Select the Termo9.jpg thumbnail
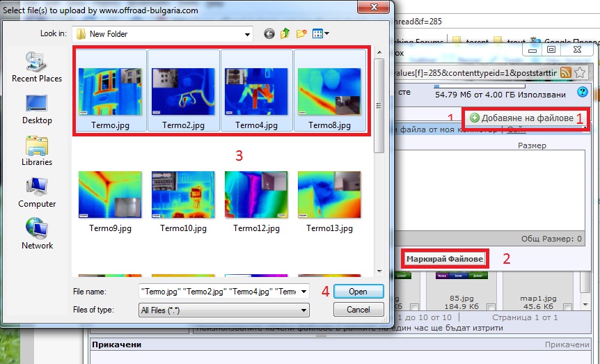The image size is (600, 364). click(x=110, y=194)
